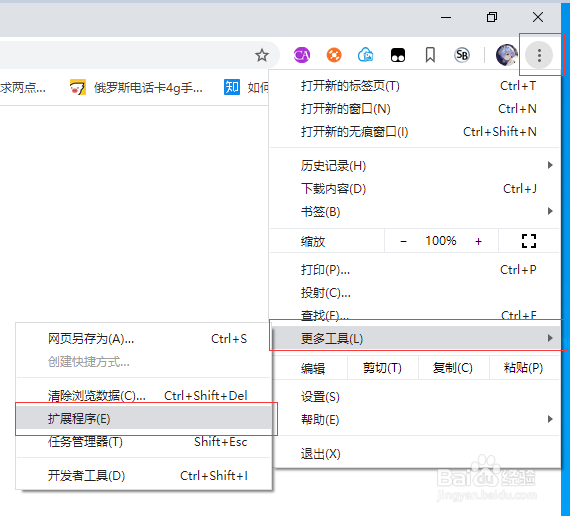Select 网页另存为(A)...
Image resolution: width=570 pixels, height=516 pixels.
point(144,339)
